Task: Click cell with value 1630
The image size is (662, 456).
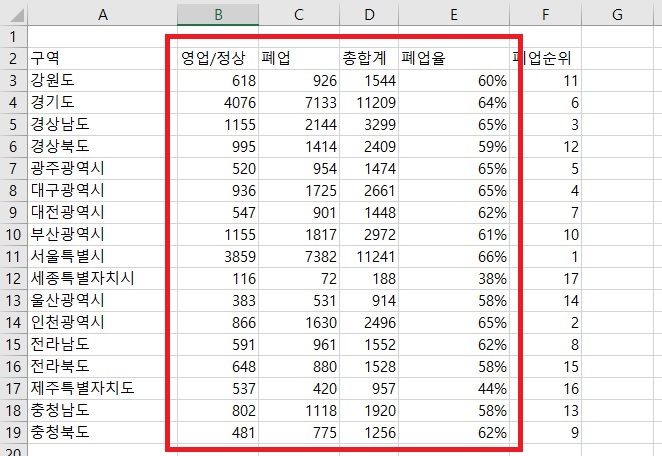Action: coord(299,322)
